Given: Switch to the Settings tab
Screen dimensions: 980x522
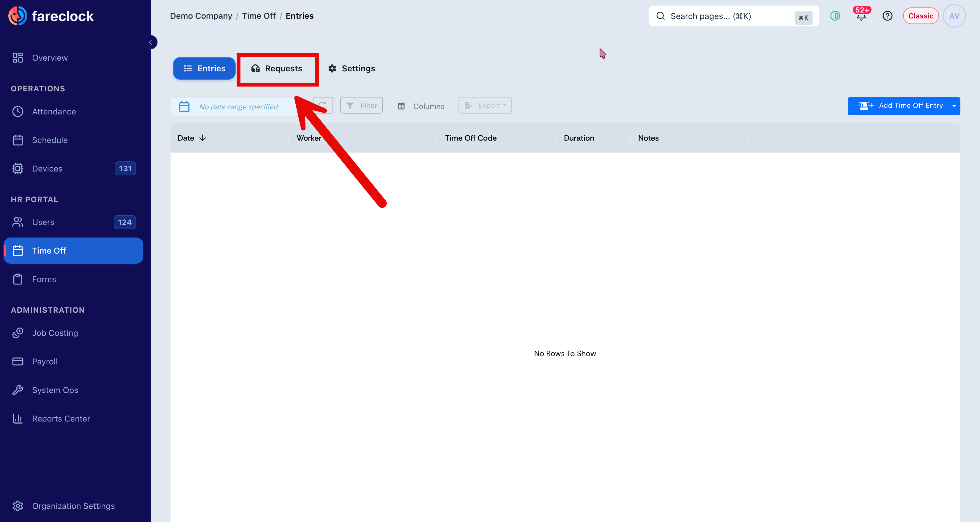Looking at the screenshot, I should [352, 68].
